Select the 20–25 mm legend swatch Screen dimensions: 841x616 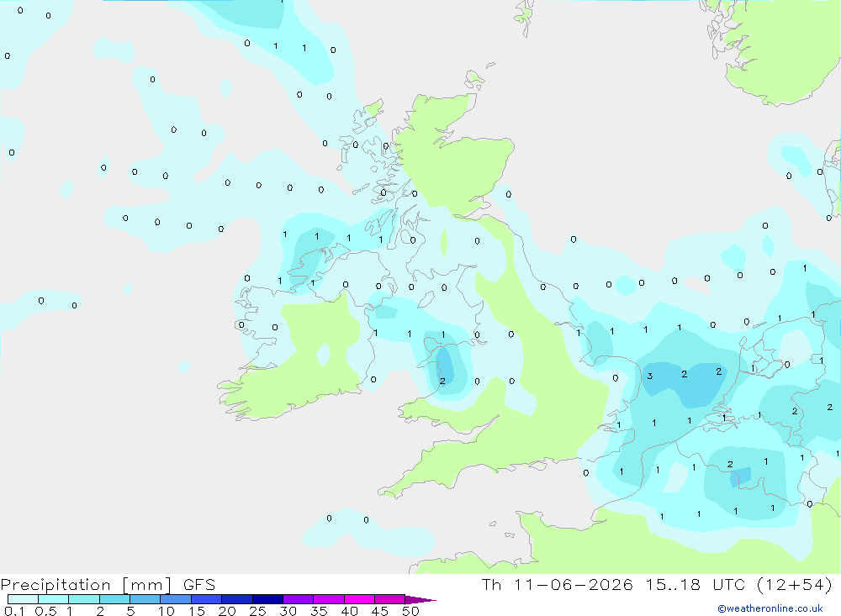click(x=237, y=599)
